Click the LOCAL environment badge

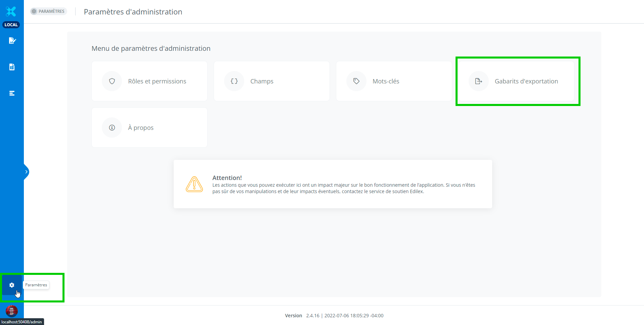tap(11, 25)
